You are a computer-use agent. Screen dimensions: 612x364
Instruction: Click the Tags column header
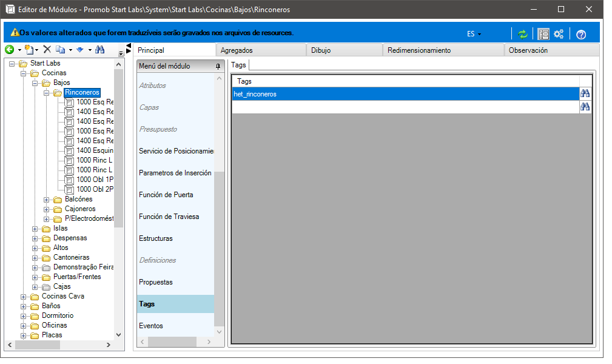pyautogui.click(x=406, y=81)
